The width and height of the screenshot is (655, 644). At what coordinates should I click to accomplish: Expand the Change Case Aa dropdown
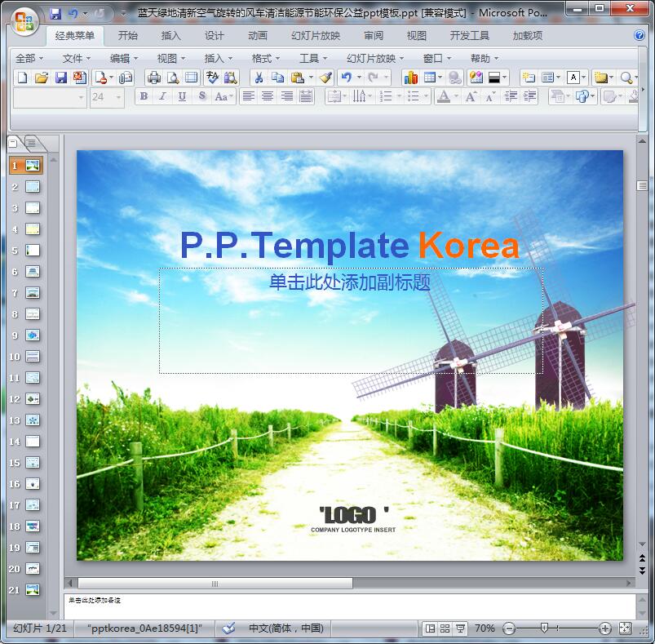coord(231,97)
